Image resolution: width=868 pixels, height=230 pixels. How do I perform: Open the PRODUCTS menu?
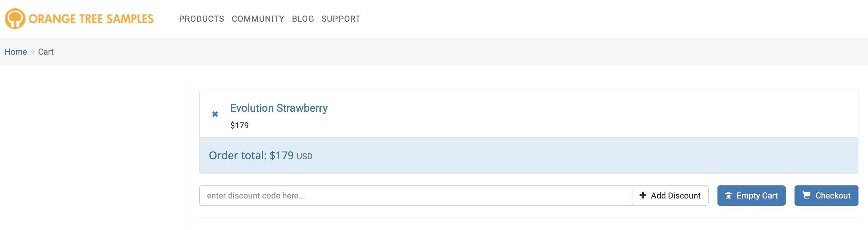201,19
